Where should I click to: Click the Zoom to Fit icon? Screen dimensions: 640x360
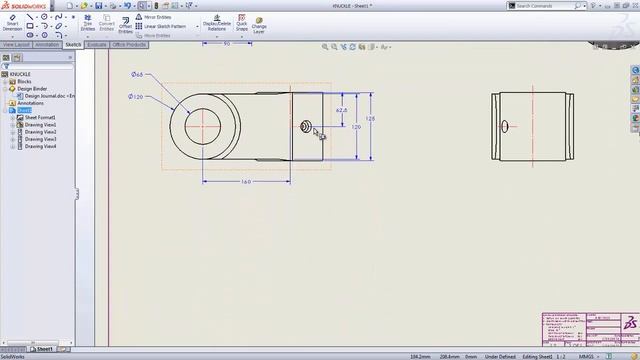coord(325,47)
